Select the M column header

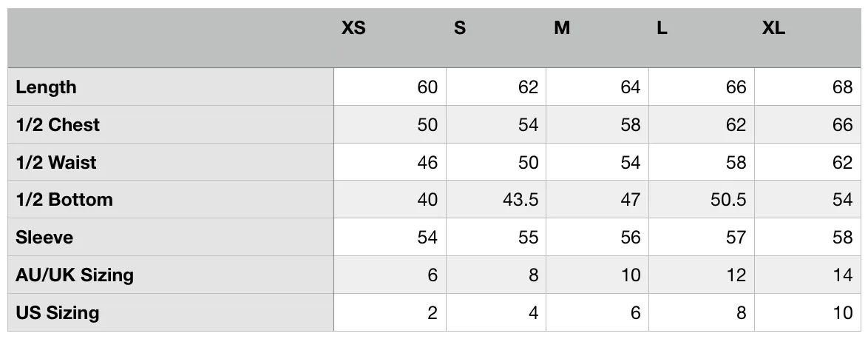pyautogui.click(x=561, y=27)
